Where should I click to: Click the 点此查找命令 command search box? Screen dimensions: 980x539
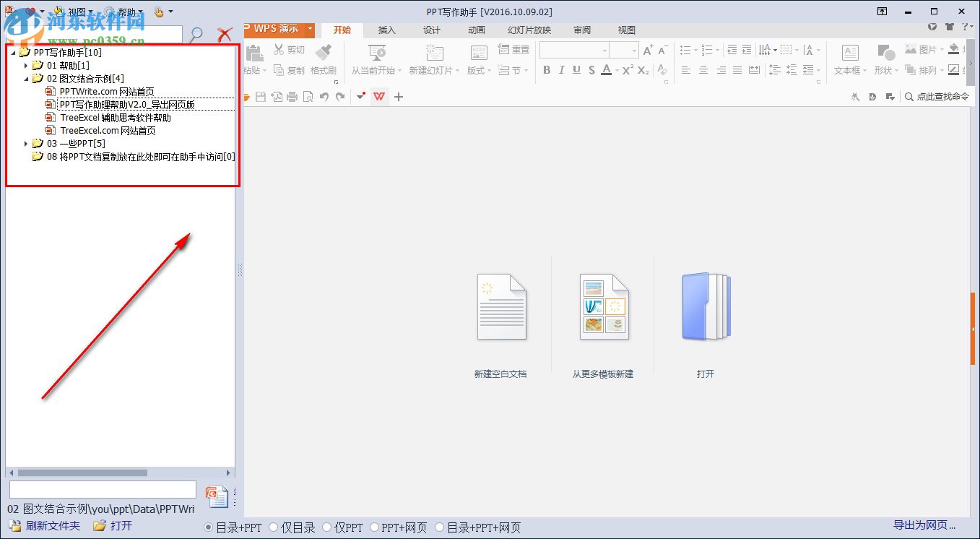point(937,97)
